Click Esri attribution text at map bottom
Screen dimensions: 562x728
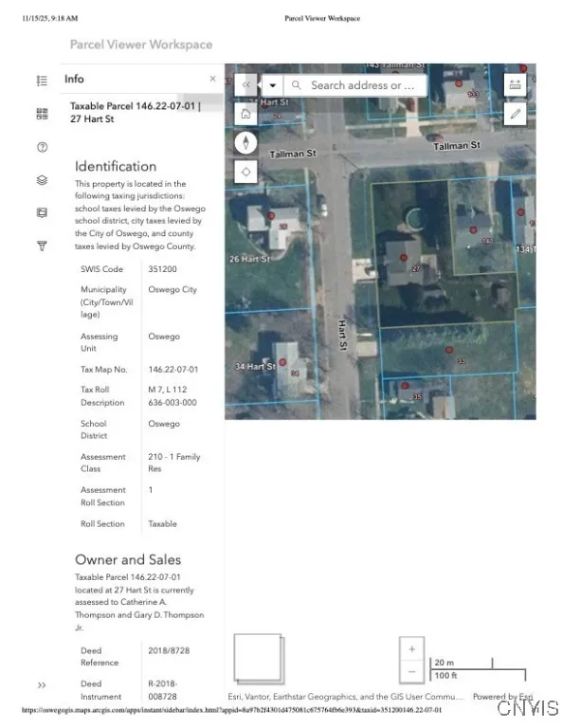coord(345,697)
